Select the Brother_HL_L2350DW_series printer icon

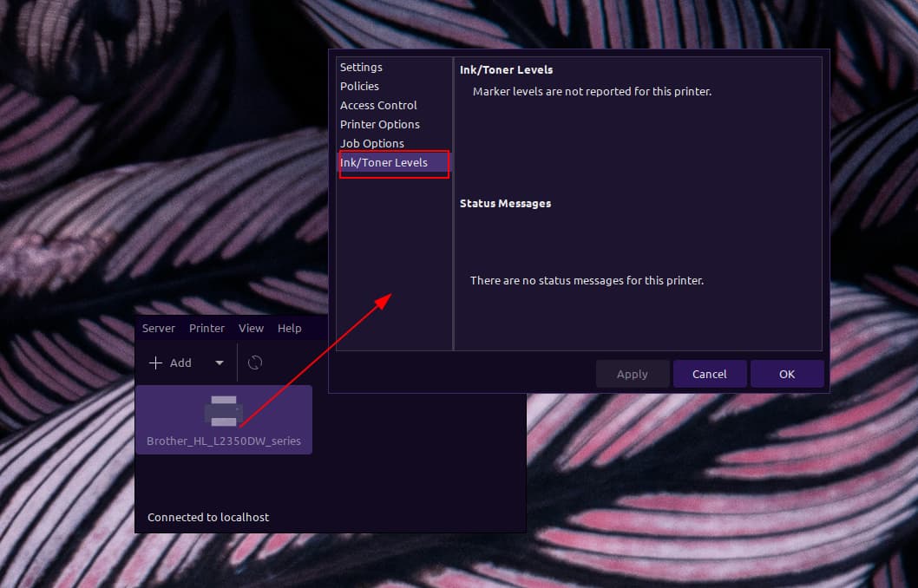tap(224, 411)
